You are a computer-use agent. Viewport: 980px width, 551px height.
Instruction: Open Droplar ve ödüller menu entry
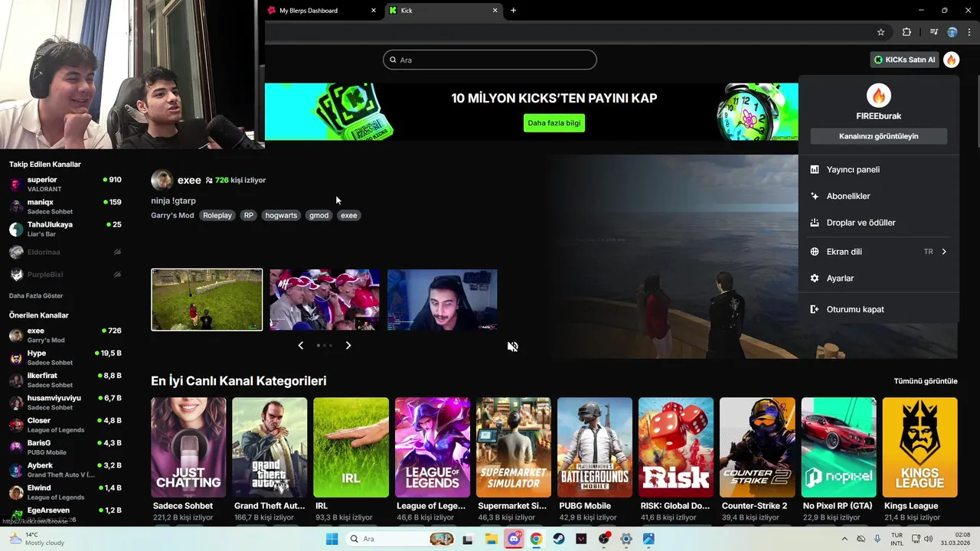pos(878,223)
